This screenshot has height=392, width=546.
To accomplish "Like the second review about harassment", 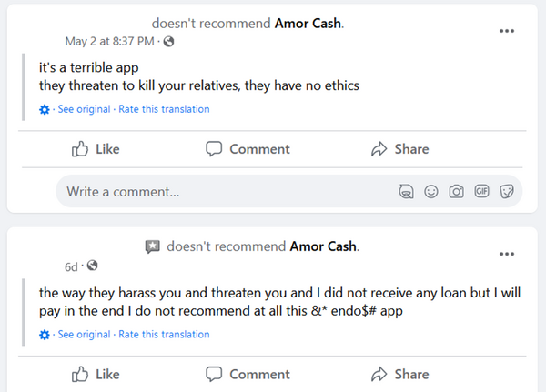I will (x=96, y=374).
